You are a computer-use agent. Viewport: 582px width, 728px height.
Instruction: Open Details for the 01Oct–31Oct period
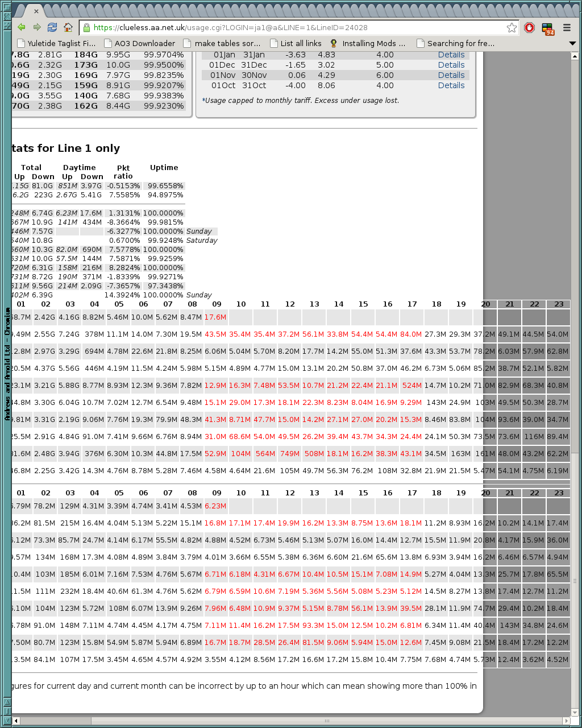tap(451, 85)
